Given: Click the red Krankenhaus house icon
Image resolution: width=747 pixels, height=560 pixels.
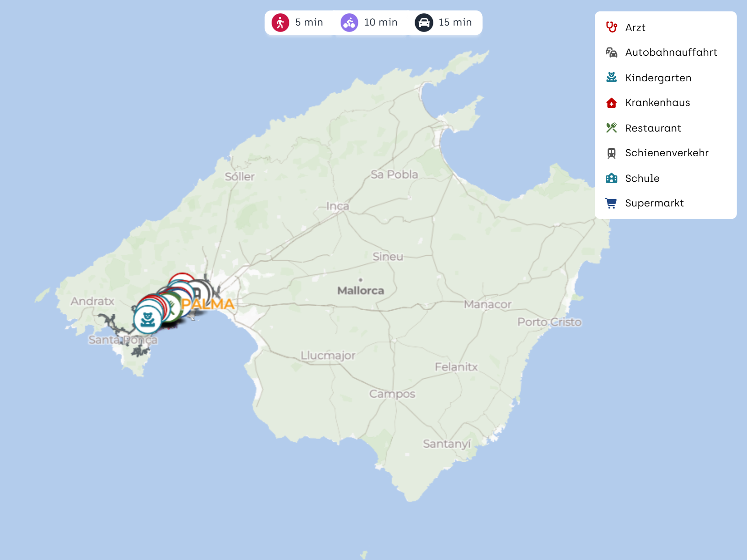Looking at the screenshot, I should 611,103.
